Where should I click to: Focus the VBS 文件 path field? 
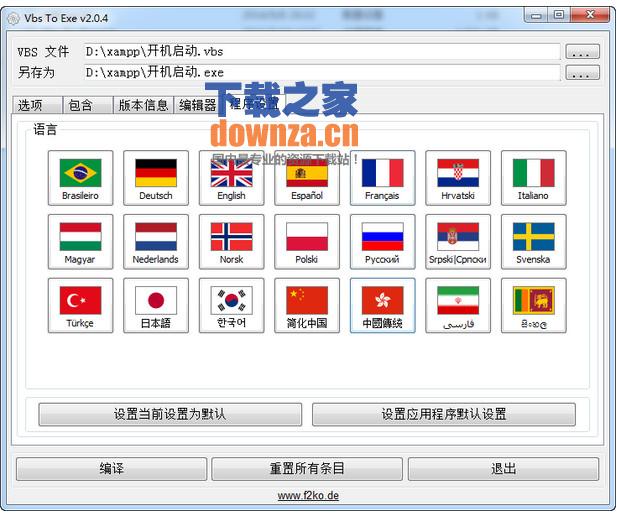[x=323, y=52]
